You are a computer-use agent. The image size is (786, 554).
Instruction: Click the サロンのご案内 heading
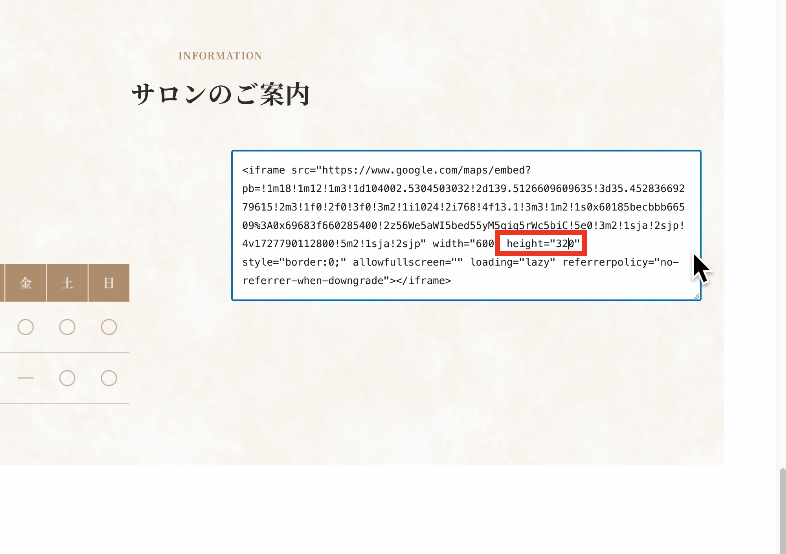[220, 95]
